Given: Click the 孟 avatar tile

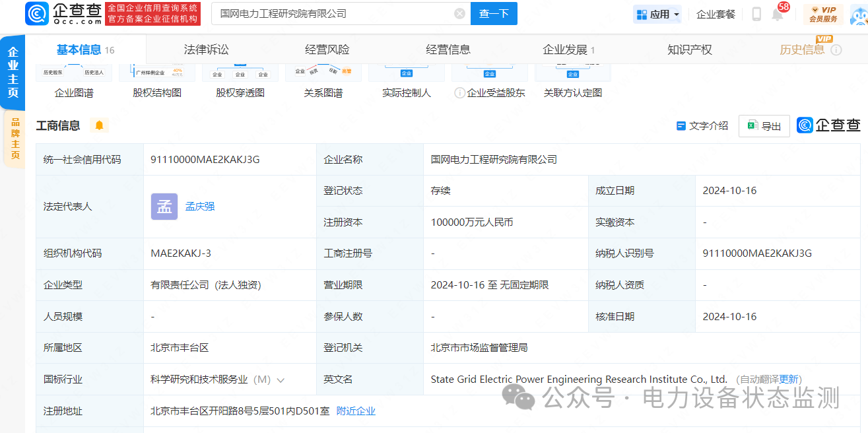Looking at the screenshot, I should point(164,207).
